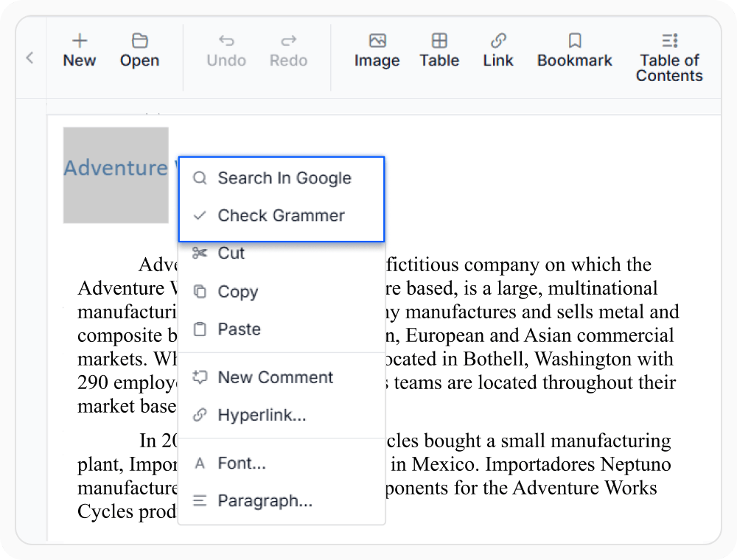Click the scissors icon next to Cut
Image resolution: width=737 pixels, height=560 pixels.
(x=200, y=253)
